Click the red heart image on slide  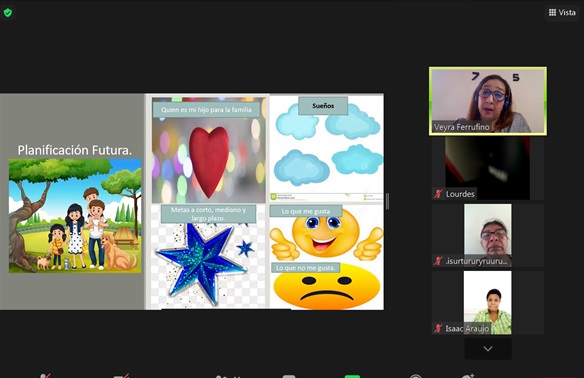pos(209,161)
